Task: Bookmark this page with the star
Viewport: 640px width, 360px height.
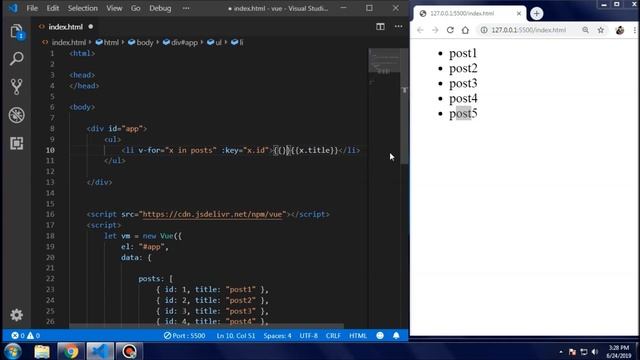Action: (601, 30)
